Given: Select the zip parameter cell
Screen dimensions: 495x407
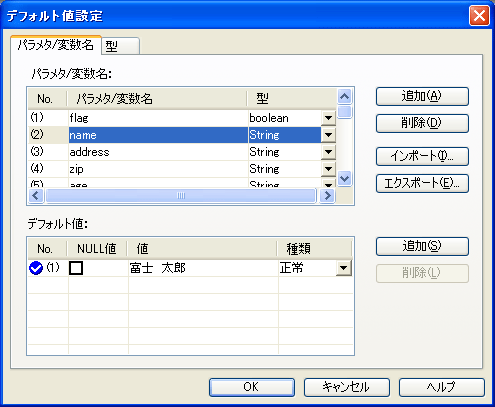Looking at the screenshot, I should (158, 169).
